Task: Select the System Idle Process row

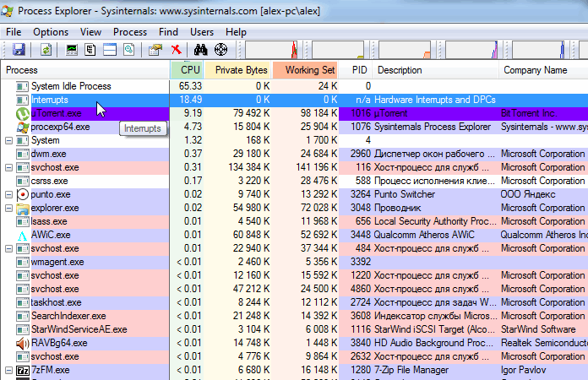Action: 294,86
